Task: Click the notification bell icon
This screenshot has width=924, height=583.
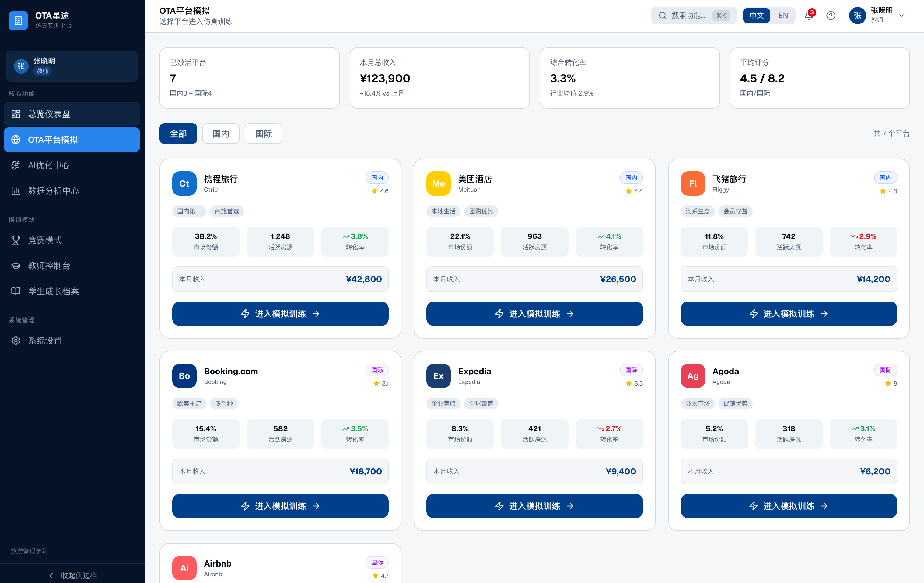Action: pos(809,16)
